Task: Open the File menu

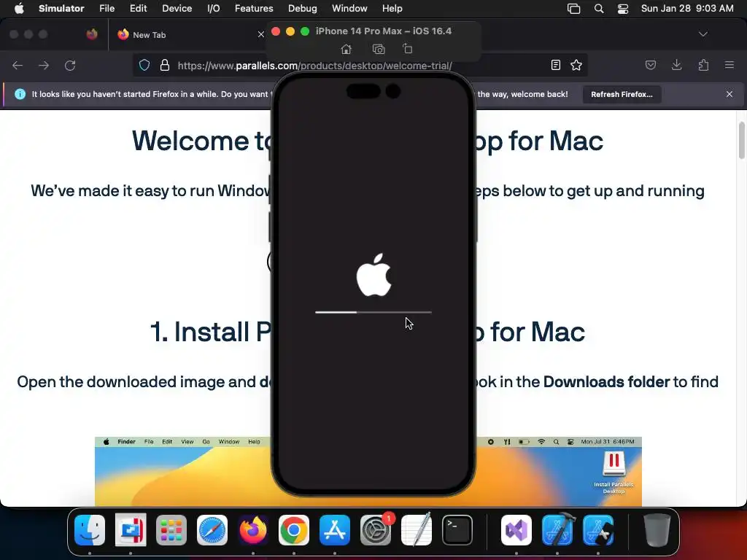Action: 107,9
